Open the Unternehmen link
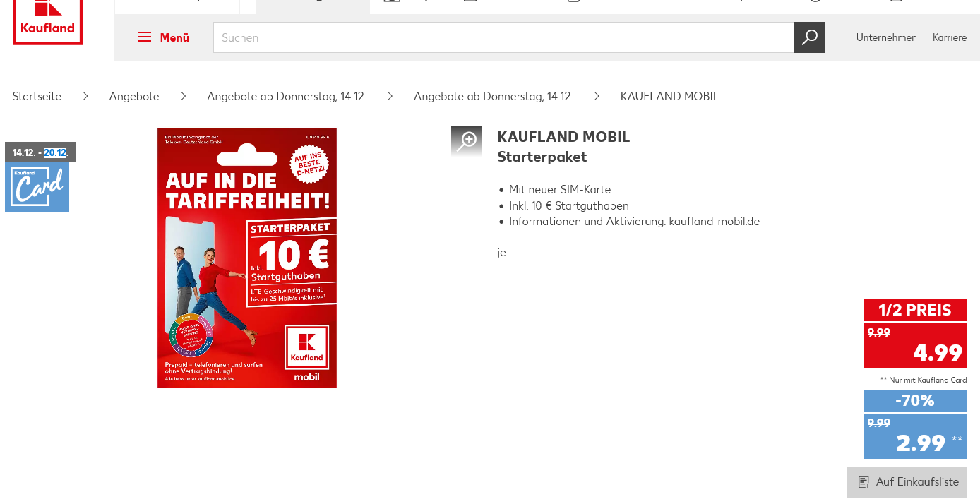Screen dimensions: 980x504 tap(886, 37)
